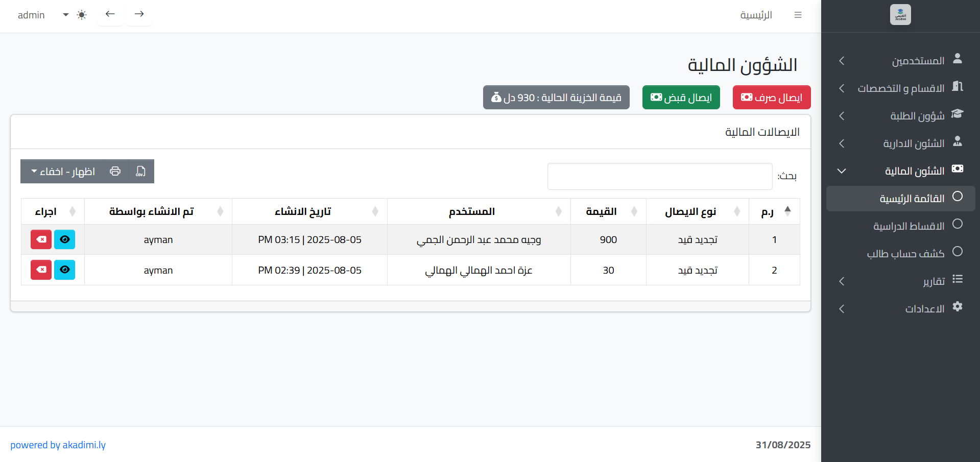The image size is (980, 462).
Task: View details of the 30 receipt
Action: pyautogui.click(x=65, y=270)
